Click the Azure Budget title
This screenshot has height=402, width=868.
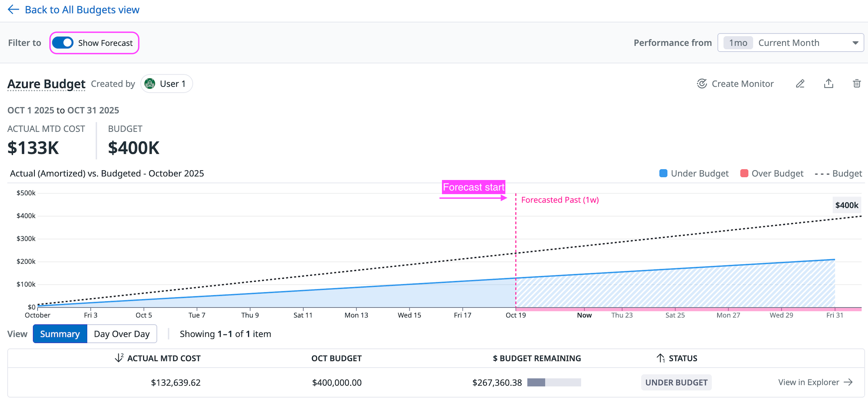[x=46, y=84]
